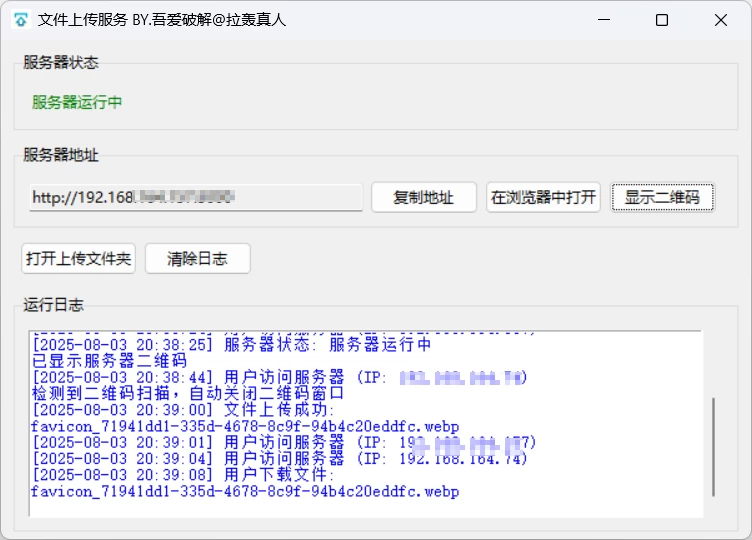The width and height of the screenshot is (752, 540).
Task: Show the QR code via 显示二维码
Action: (x=662, y=197)
